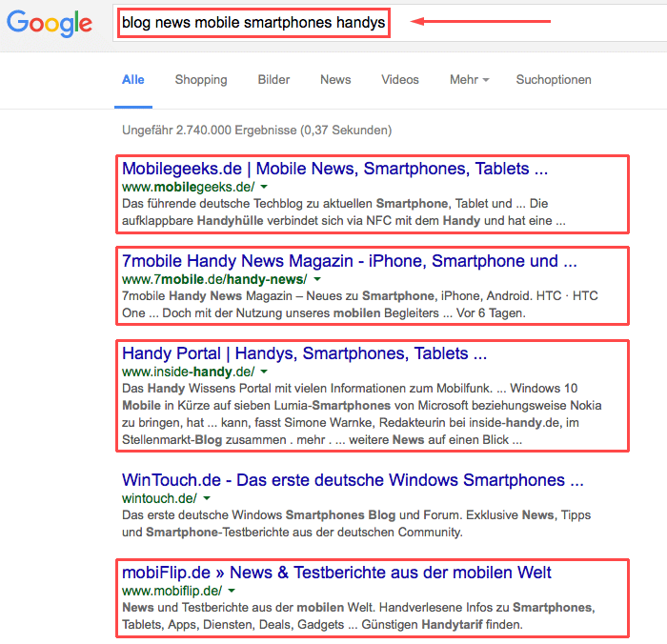Viewport: 667px width, 644px height.
Task: Expand the Mehr dropdown
Action: (x=469, y=79)
